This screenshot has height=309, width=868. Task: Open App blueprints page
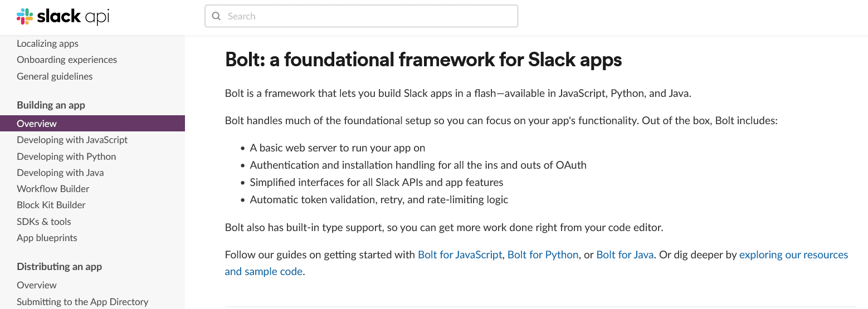(47, 238)
